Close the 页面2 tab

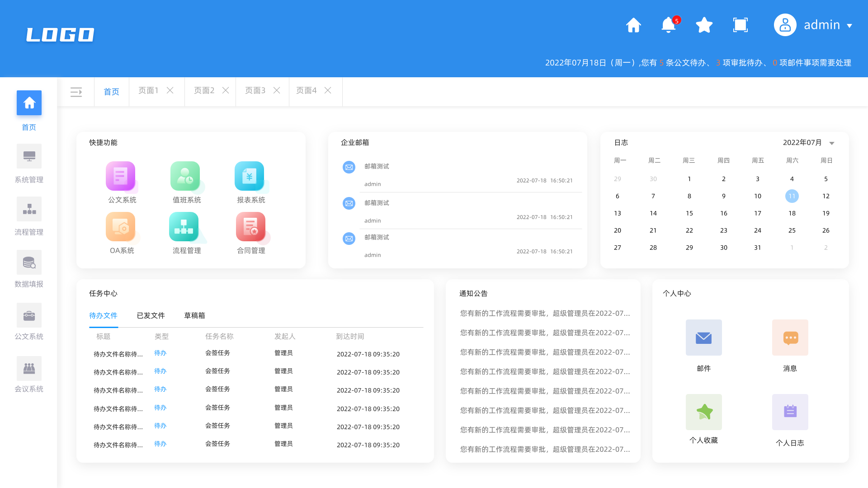[x=226, y=90]
